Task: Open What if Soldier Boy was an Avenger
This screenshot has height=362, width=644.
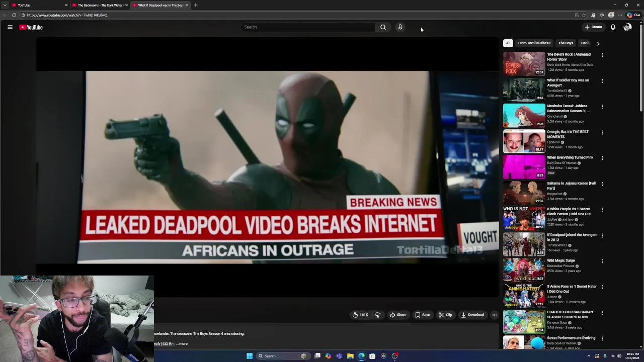Action: 568,83
